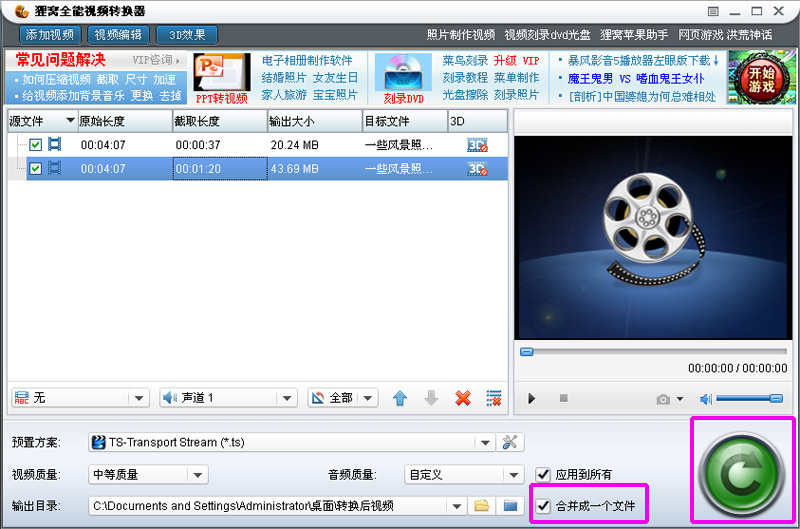Screen dimensions: 800x529
Task: Select 截取长度 cell 00:00:37
Action: 220,145
